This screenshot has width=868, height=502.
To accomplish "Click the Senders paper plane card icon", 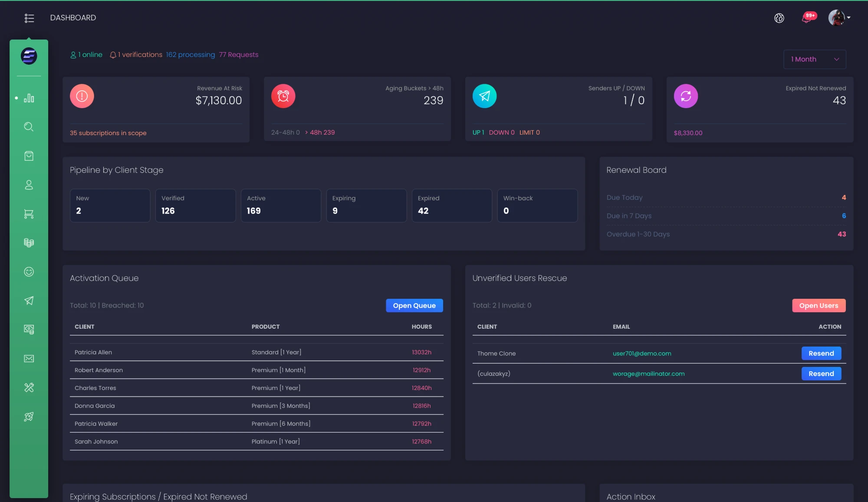I will pyautogui.click(x=485, y=96).
